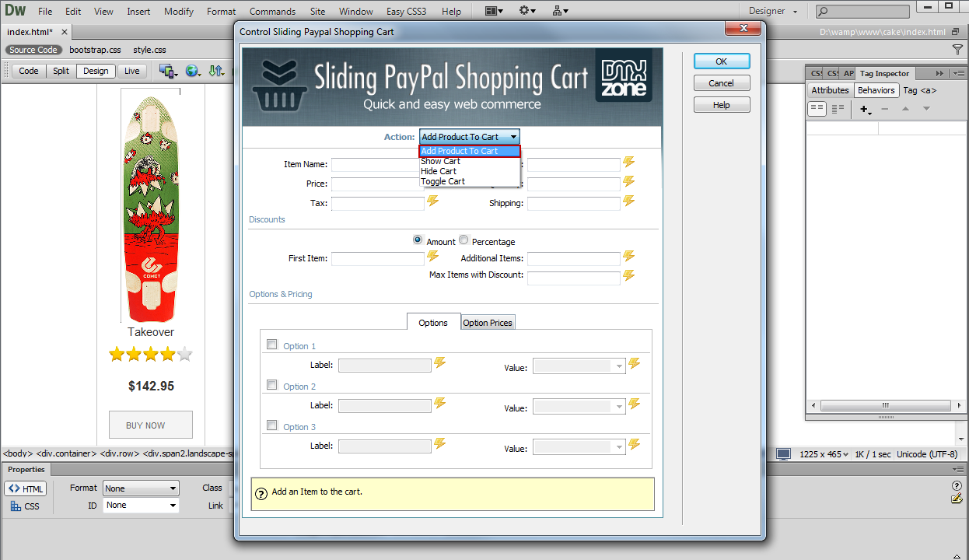This screenshot has width=969, height=560.
Task: Open the Action dropdown in the dialog
Action: (x=470, y=137)
